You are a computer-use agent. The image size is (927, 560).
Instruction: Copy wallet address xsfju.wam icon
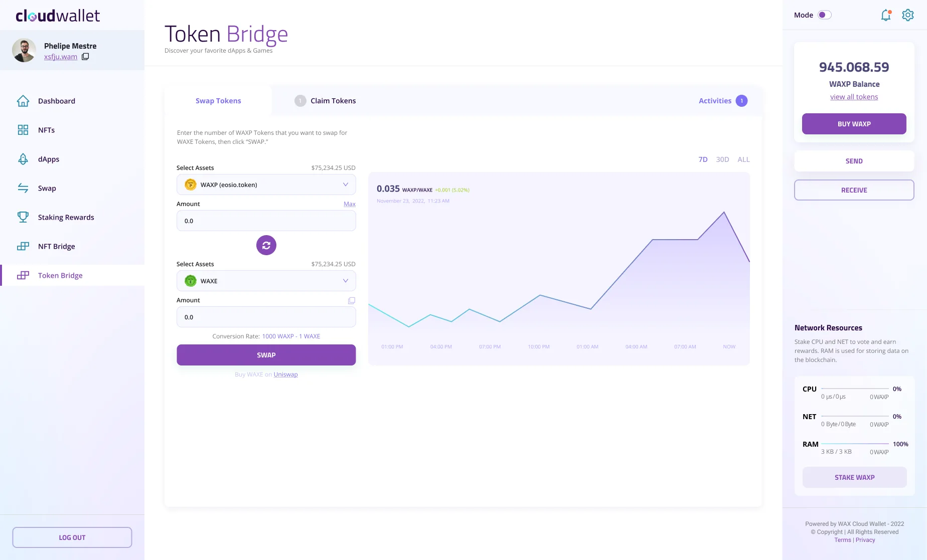coord(85,57)
